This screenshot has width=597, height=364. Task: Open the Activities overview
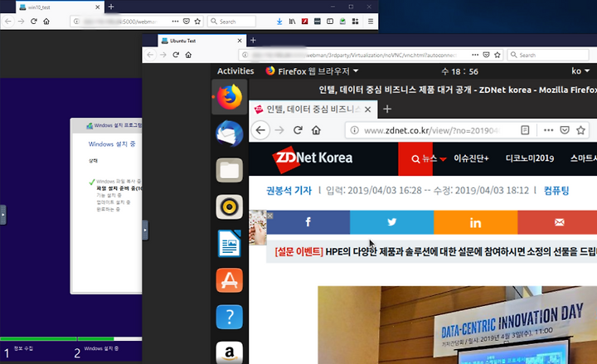235,71
